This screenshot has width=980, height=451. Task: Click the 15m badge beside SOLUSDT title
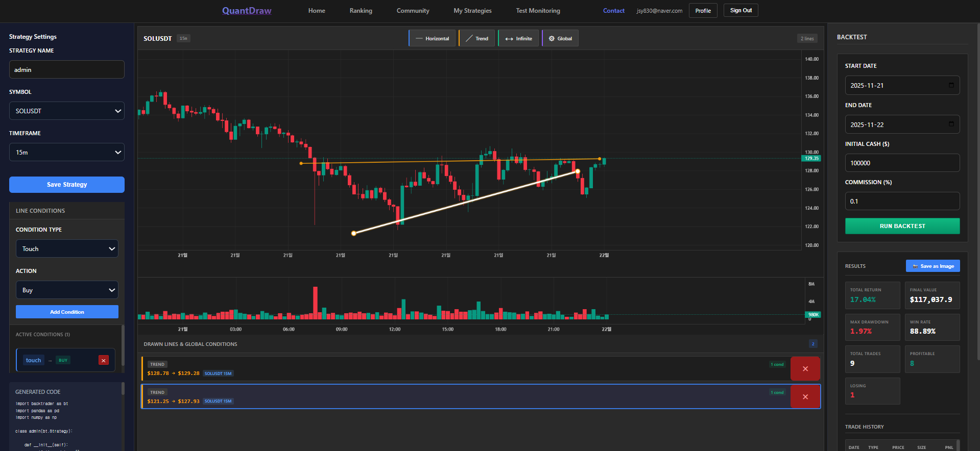click(183, 38)
